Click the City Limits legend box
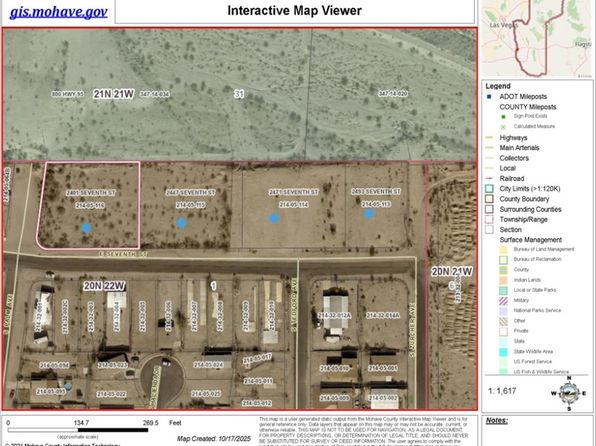 (x=489, y=189)
